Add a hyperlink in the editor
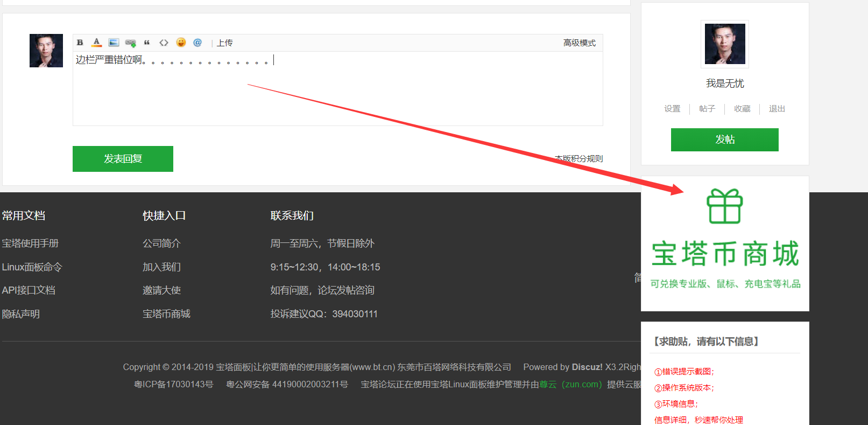Screen dimensions: 868x425 [x=130, y=43]
